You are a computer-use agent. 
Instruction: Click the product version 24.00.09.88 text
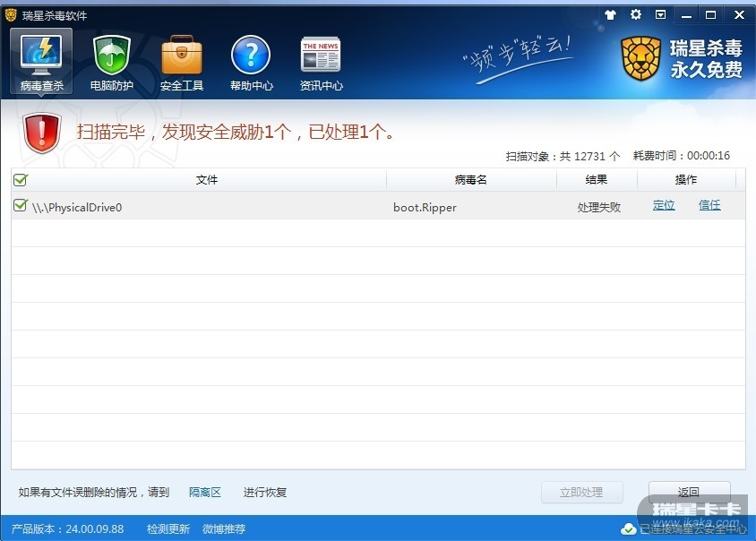point(67,529)
